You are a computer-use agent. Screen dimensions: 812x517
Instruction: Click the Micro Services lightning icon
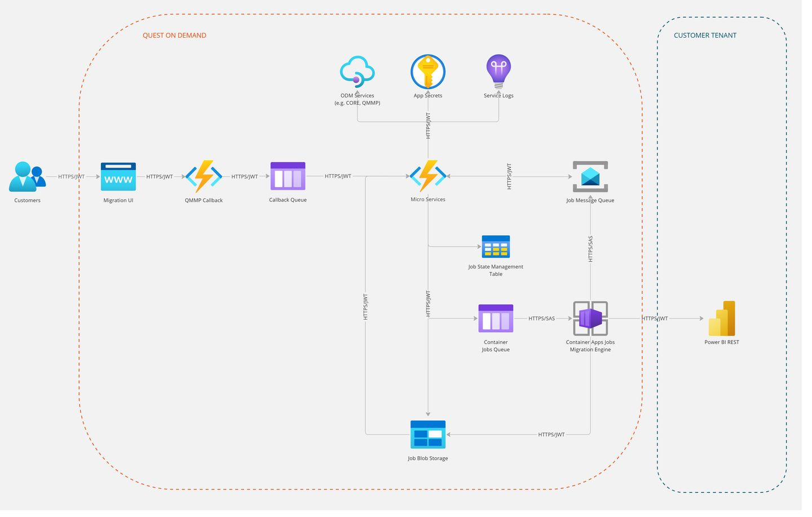pos(428,176)
